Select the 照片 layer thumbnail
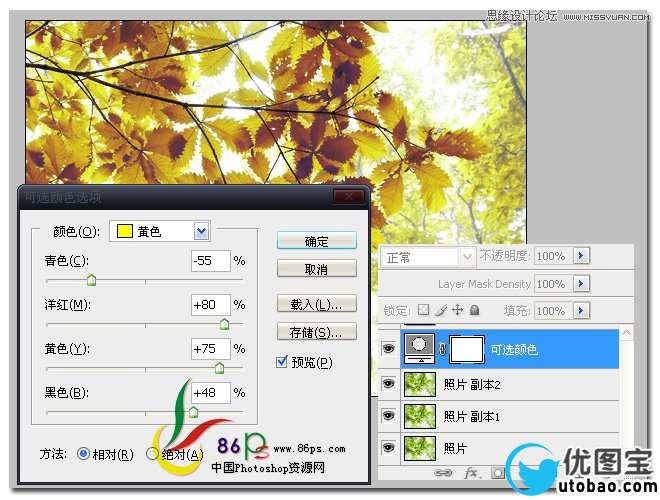Screen dimensions: 660x500 (420, 448)
